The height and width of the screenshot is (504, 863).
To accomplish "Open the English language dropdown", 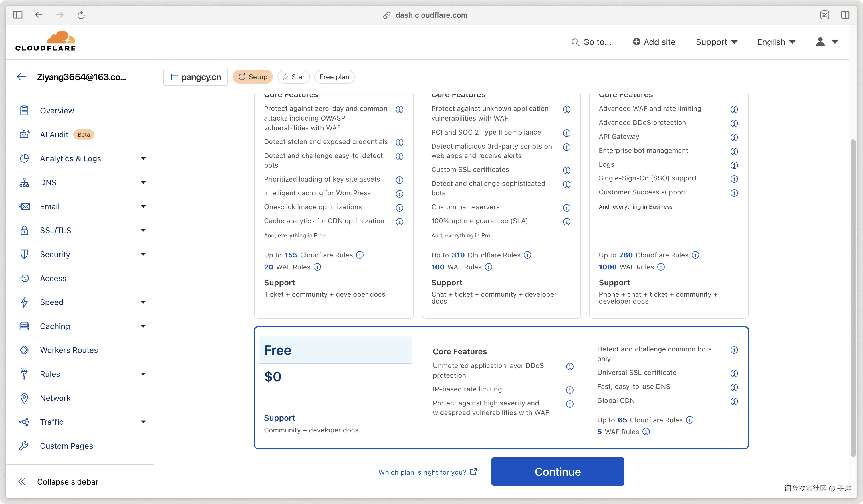I will pos(776,42).
